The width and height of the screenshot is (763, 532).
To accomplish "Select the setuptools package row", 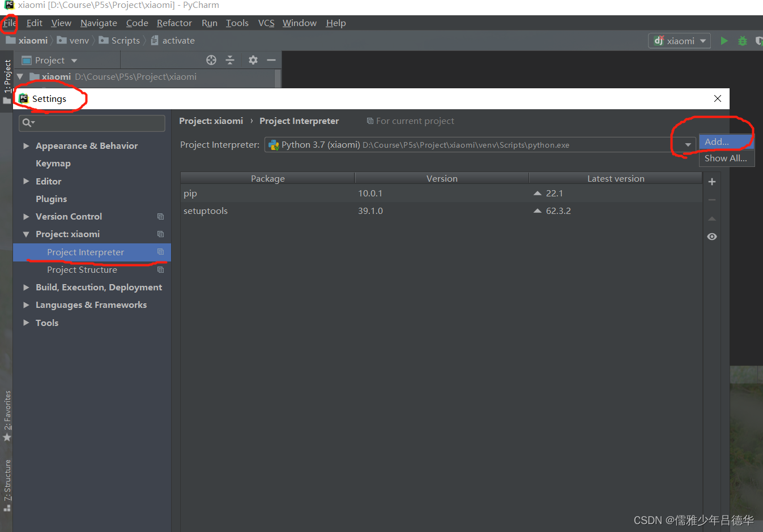I will pyautogui.click(x=441, y=211).
